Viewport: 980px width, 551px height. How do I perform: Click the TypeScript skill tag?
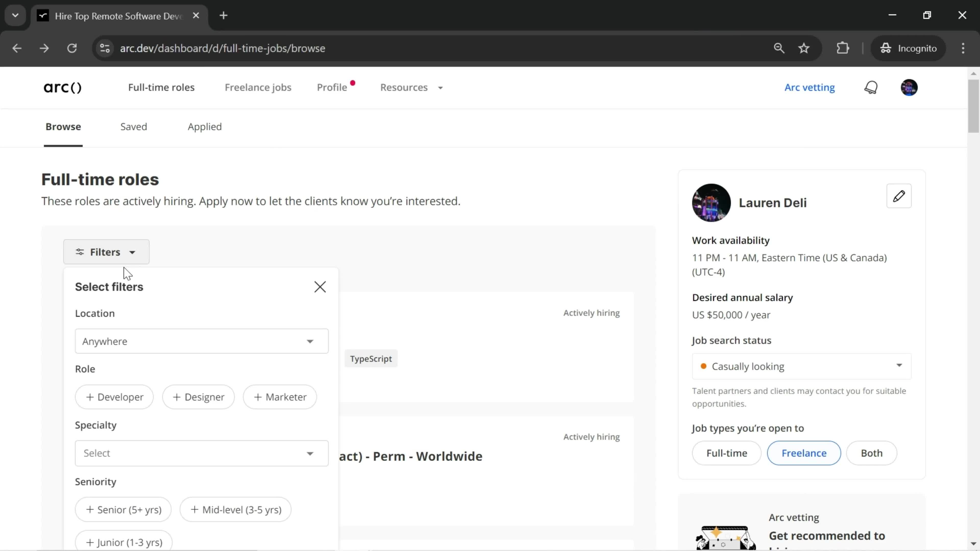(x=371, y=359)
